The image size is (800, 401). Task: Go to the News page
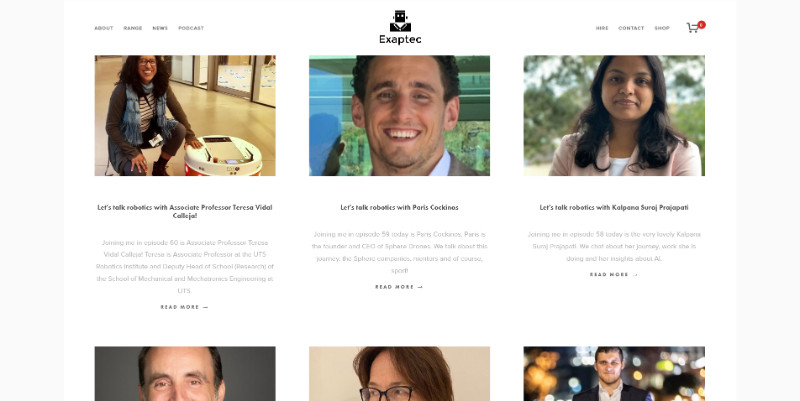click(x=160, y=28)
